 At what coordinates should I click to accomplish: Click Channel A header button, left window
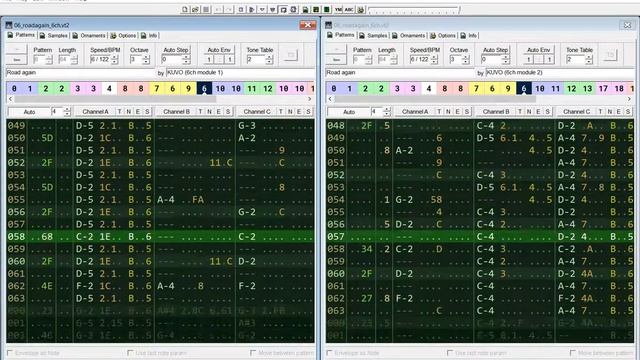tap(95, 111)
